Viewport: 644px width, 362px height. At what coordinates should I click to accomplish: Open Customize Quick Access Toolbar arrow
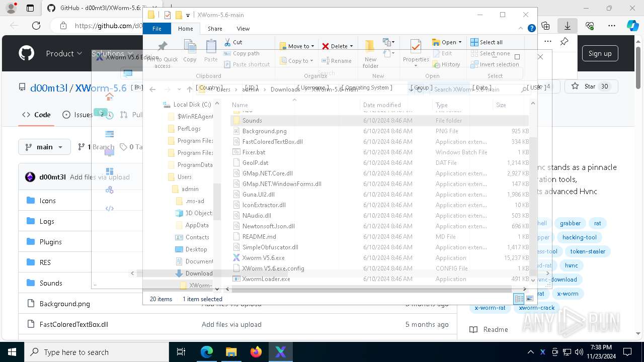pyautogui.click(x=188, y=15)
